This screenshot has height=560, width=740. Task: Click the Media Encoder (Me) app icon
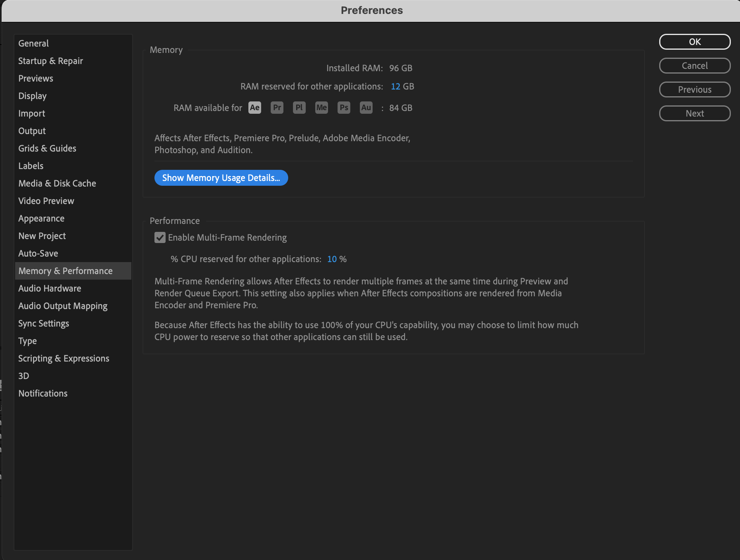coord(321,107)
